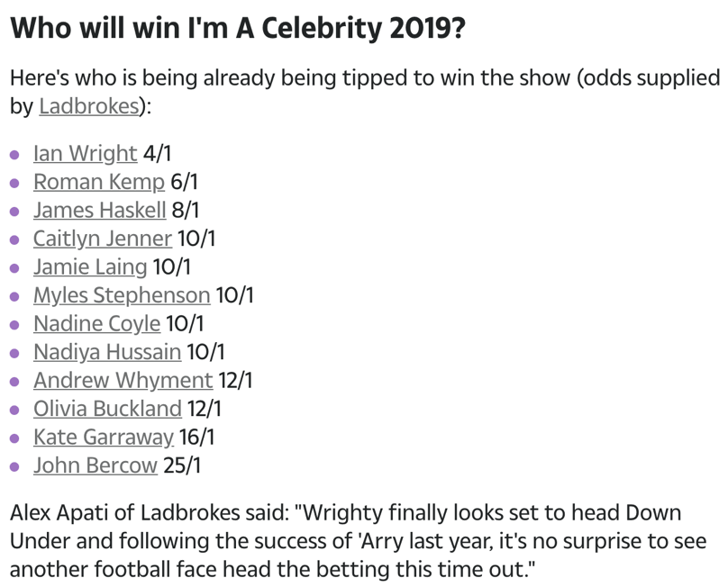This screenshot has height=587, width=728.
Task: Open the James Haskell link
Action: [100, 210]
